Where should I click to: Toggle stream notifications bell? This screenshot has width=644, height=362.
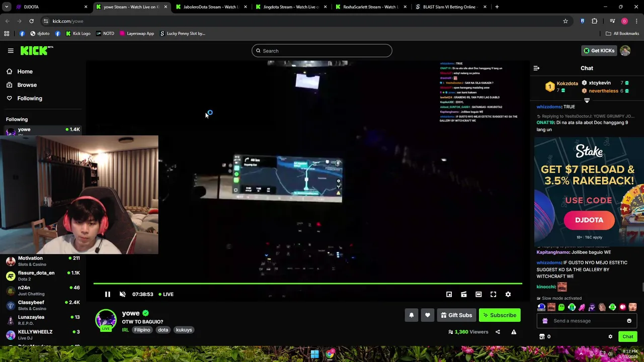point(411,315)
